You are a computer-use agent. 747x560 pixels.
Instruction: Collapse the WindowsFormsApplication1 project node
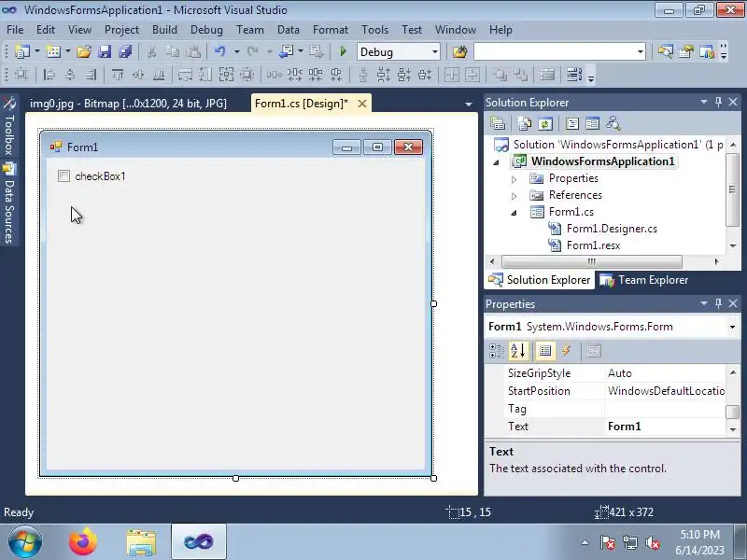coord(497,162)
